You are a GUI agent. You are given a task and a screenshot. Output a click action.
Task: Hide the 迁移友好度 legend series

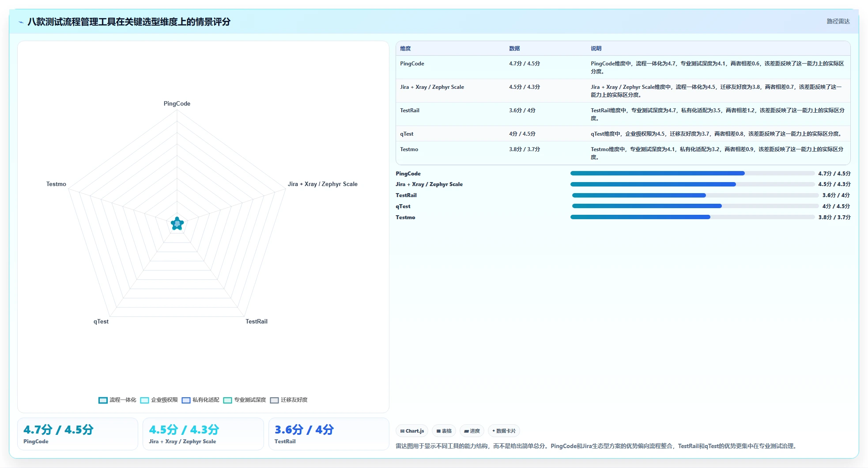coord(289,400)
